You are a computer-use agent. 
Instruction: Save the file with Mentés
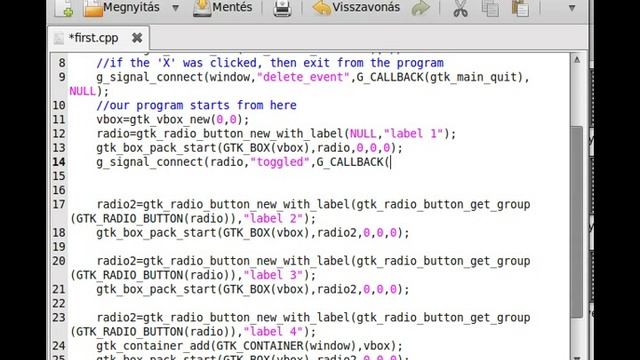point(223,8)
